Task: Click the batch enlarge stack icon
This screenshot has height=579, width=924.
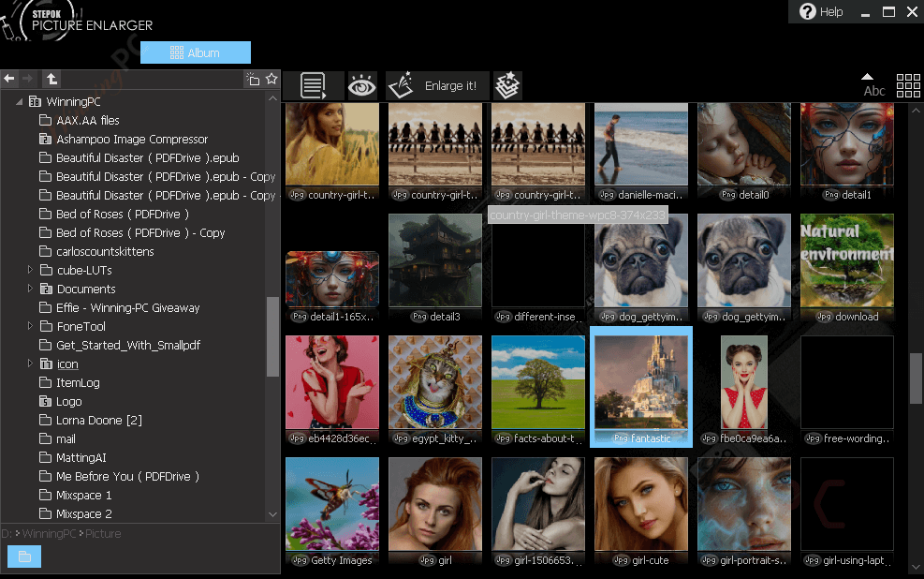Action: 506,86
